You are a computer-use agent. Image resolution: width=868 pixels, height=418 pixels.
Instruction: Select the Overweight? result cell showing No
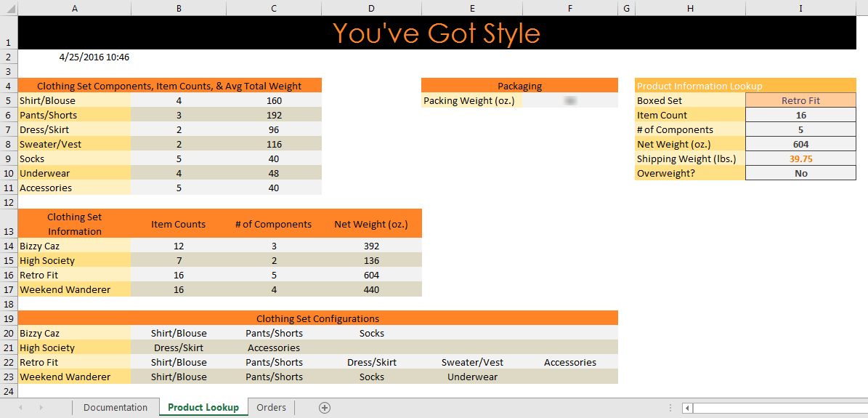point(800,174)
